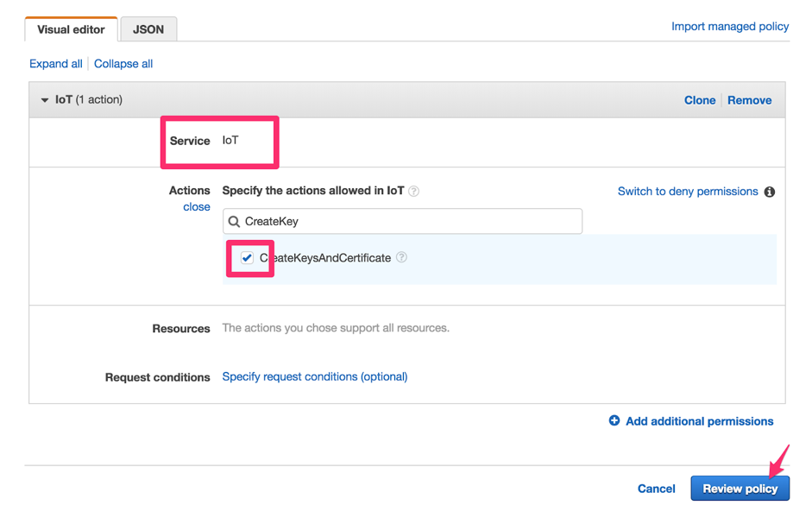Click the help icon next to CreateKeysAndCertificate

(x=401, y=258)
